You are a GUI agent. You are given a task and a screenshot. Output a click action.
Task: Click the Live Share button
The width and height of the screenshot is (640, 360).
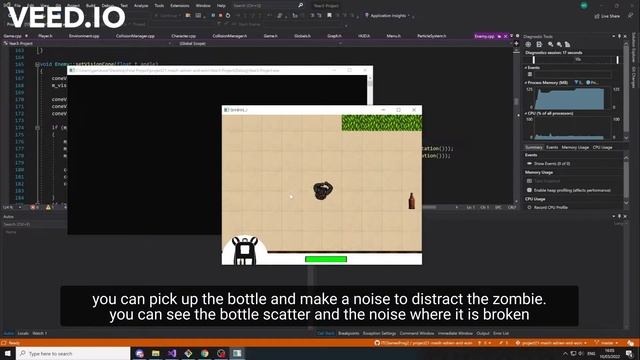pos(607,16)
